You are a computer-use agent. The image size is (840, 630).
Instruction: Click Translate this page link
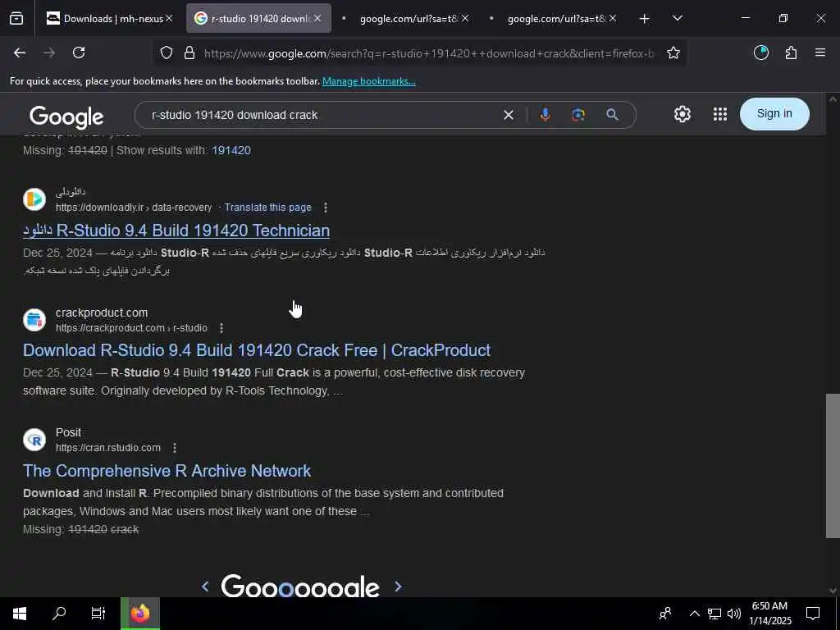click(x=268, y=208)
